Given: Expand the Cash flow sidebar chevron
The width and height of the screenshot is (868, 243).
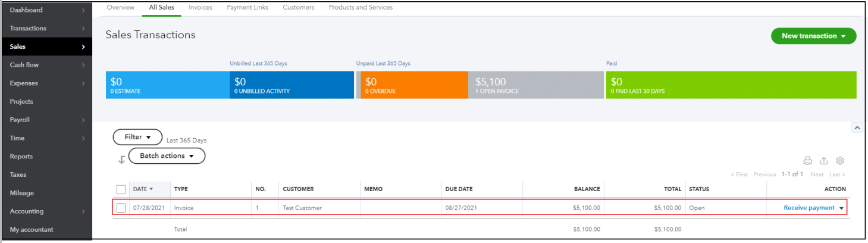Looking at the screenshot, I should 83,65.
